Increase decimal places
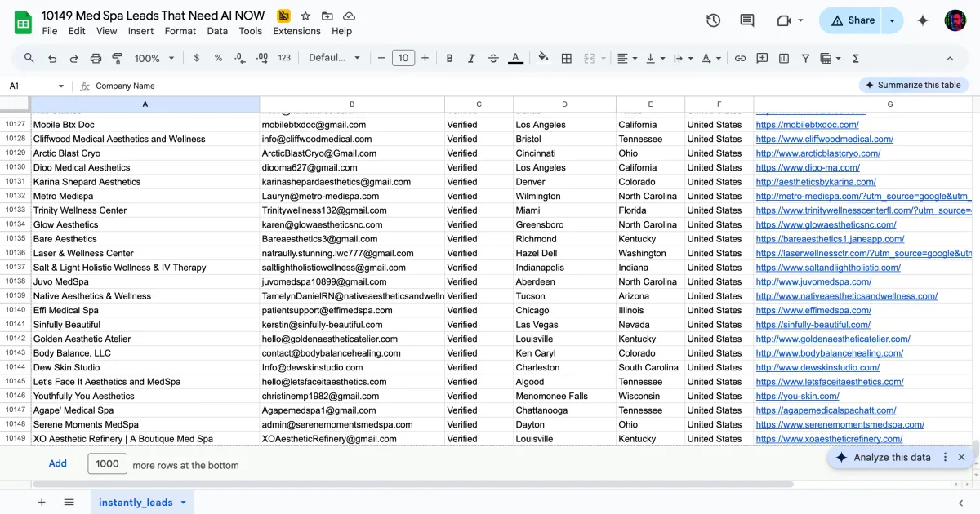 (x=262, y=58)
